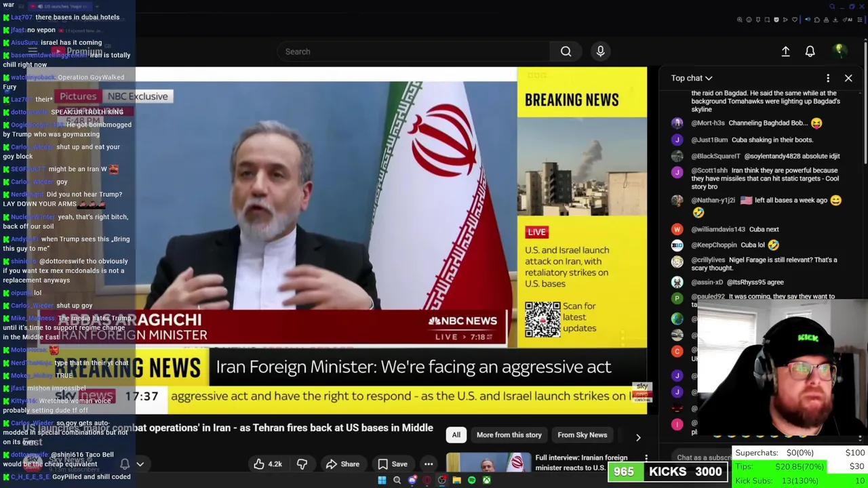The width and height of the screenshot is (868, 488).
Task: Close the live chat panel
Action: coord(848,78)
